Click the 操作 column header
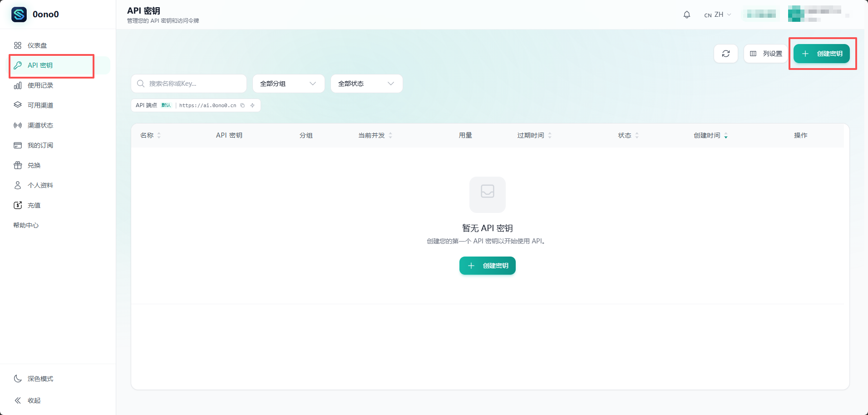The width and height of the screenshot is (868, 415). (801, 135)
